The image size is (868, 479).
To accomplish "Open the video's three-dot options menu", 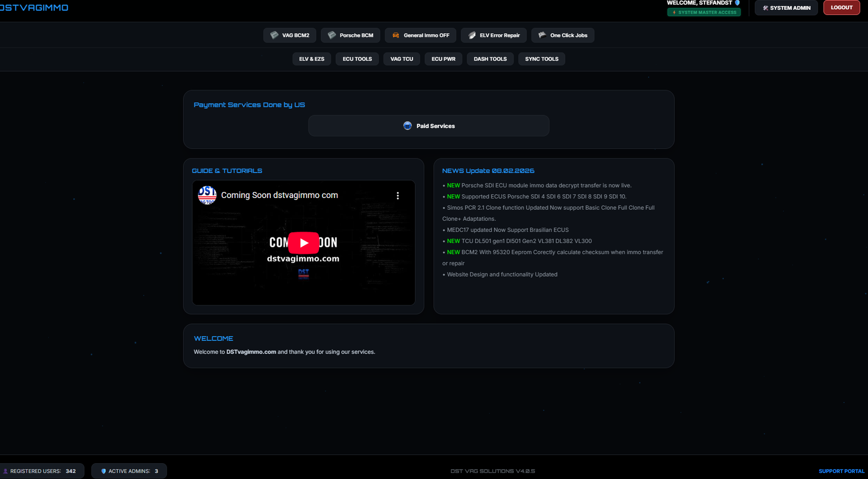I will pos(398,196).
